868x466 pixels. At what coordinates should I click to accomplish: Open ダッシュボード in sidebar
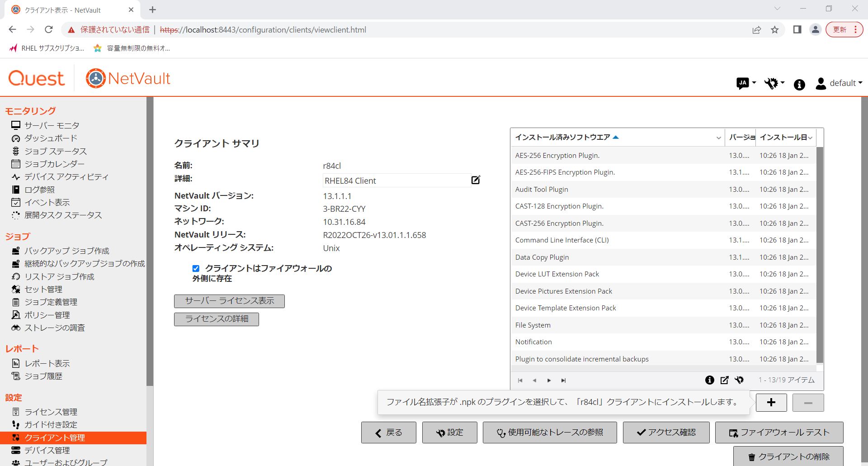pyautogui.click(x=50, y=138)
